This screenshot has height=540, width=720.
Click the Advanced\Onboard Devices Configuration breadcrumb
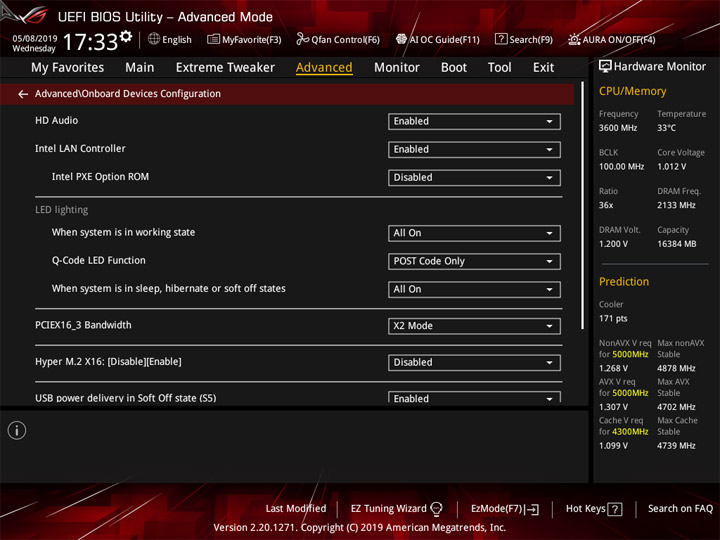coord(128,94)
